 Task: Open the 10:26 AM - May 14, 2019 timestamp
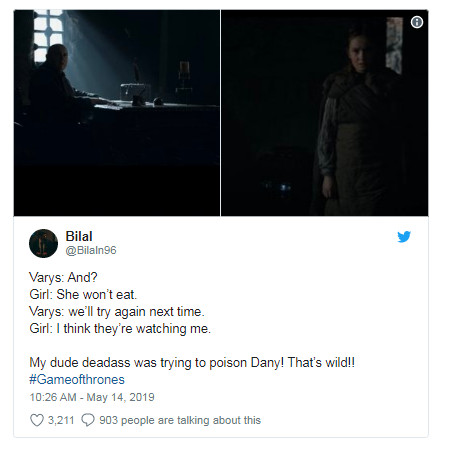pos(92,397)
